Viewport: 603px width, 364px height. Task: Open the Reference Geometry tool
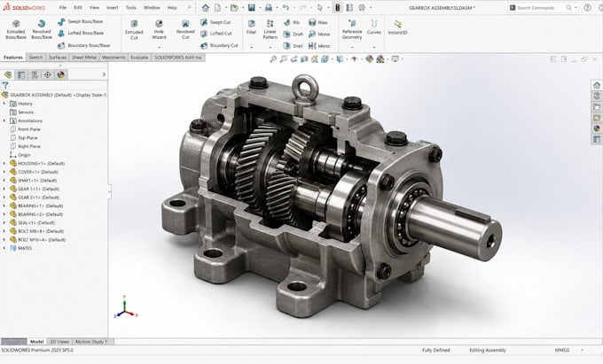pyautogui.click(x=352, y=29)
